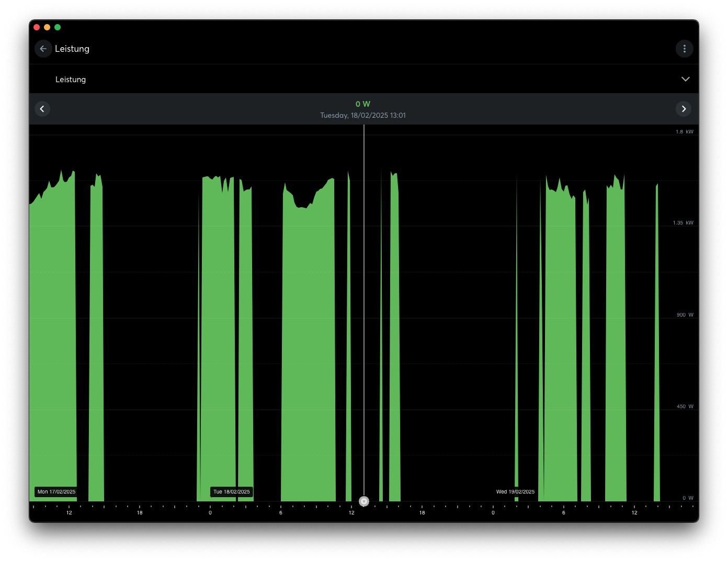Show the previous time period
This screenshot has height=561, width=728.
coord(42,109)
